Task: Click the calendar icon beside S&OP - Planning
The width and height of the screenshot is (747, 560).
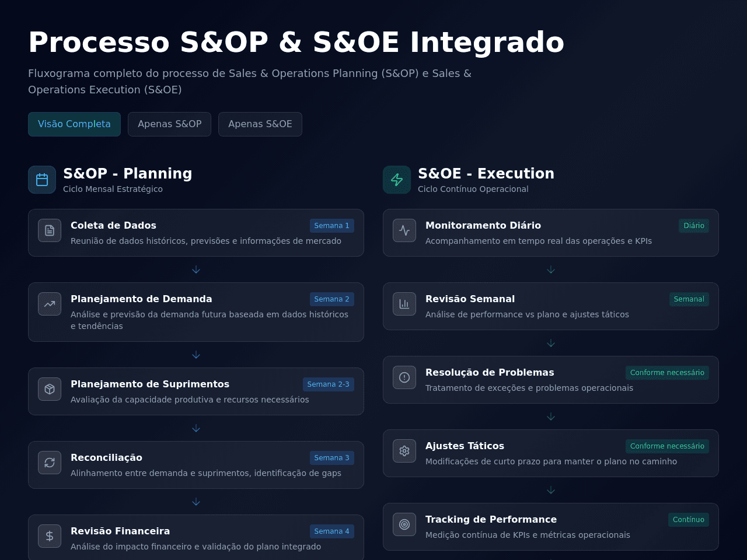Action: [42, 180]
